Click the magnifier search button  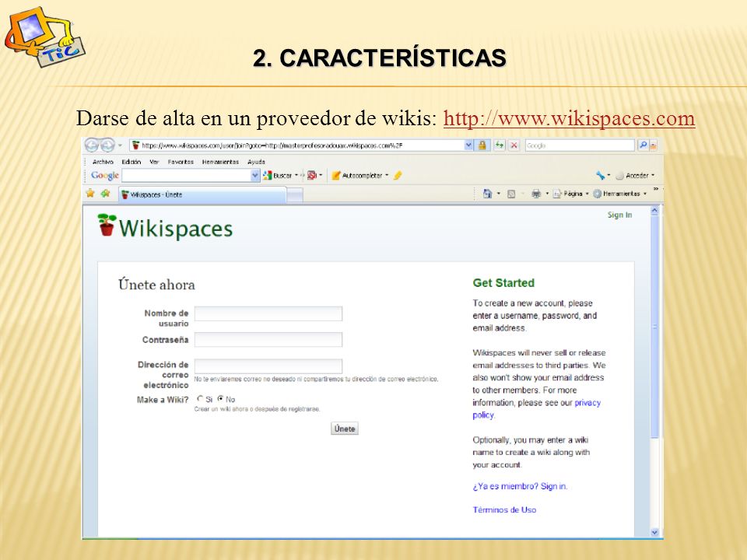coord(643,145)
